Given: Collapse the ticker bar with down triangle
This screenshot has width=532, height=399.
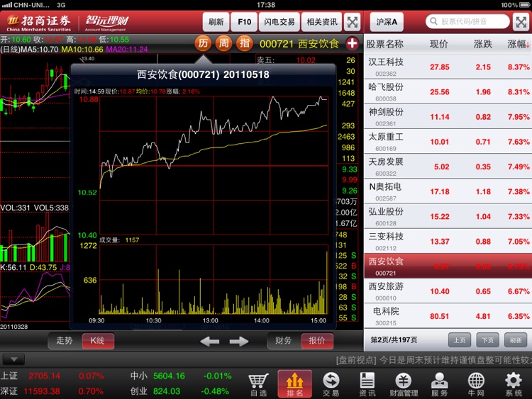Looking at the screenshot, I should point(13,359).
